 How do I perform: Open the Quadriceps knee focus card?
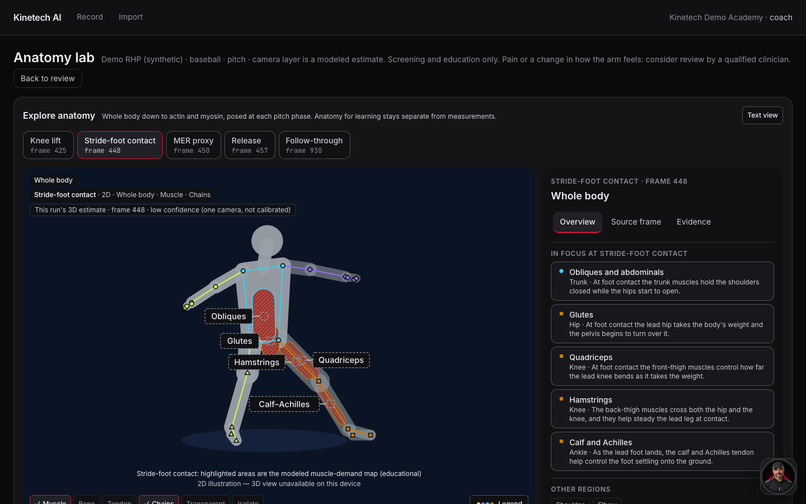click(662, 366)
